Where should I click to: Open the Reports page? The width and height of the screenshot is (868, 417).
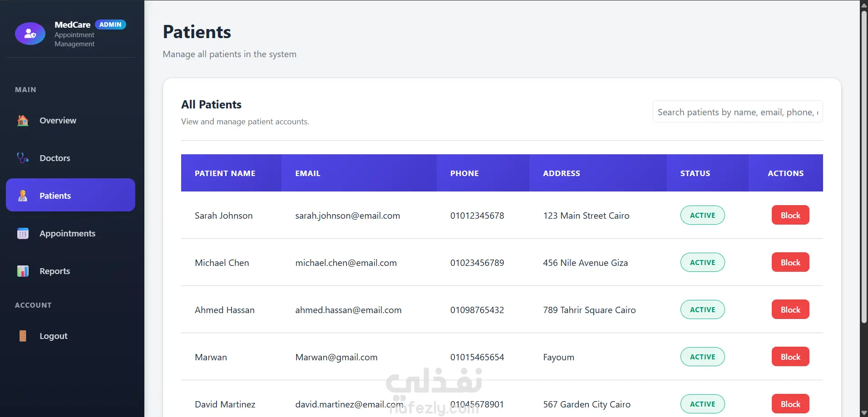(x=54, y=271)
